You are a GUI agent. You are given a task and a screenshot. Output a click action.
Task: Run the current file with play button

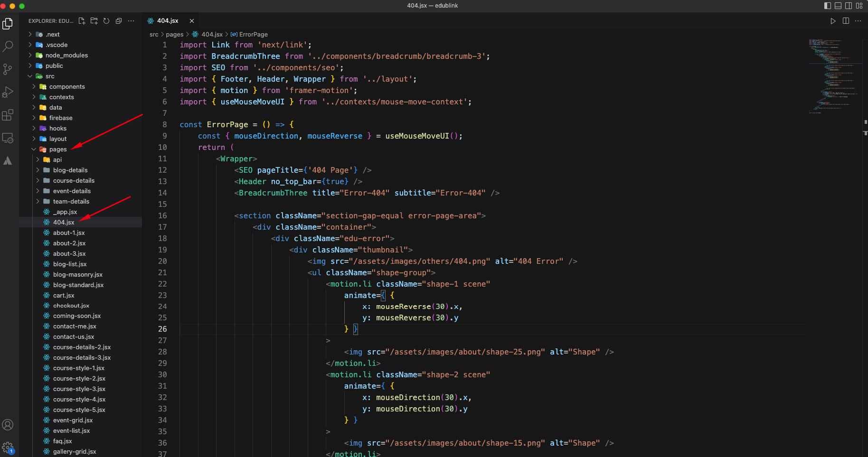[833, 21]
